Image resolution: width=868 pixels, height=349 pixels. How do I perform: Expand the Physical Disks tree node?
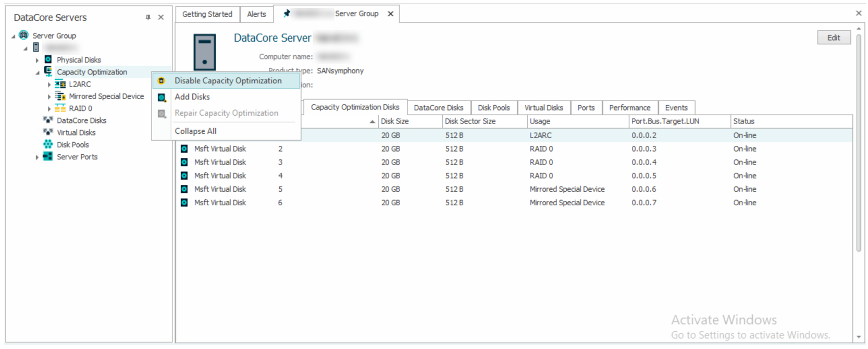pos(37,60)
